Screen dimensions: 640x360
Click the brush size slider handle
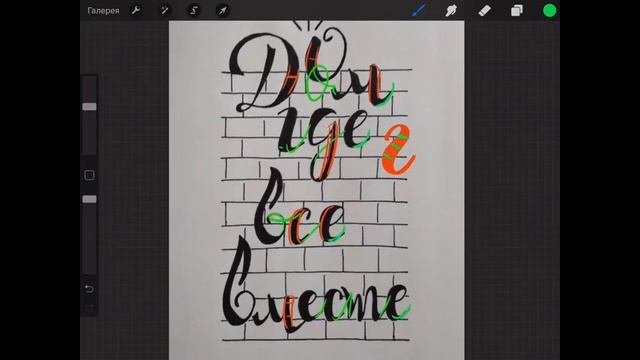89,107
